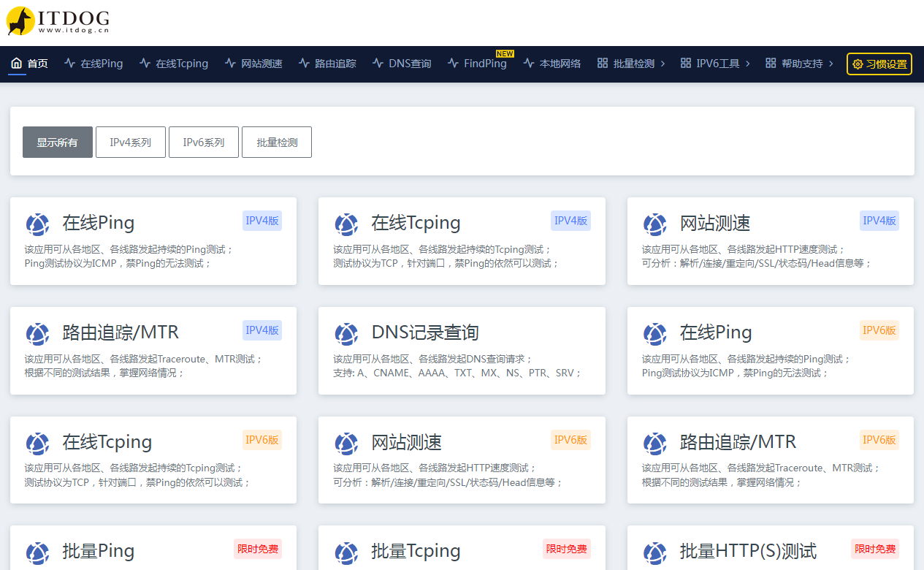Expand the IPV6工具 dropdown menu
Screen dimensions: 924x570
715,64
